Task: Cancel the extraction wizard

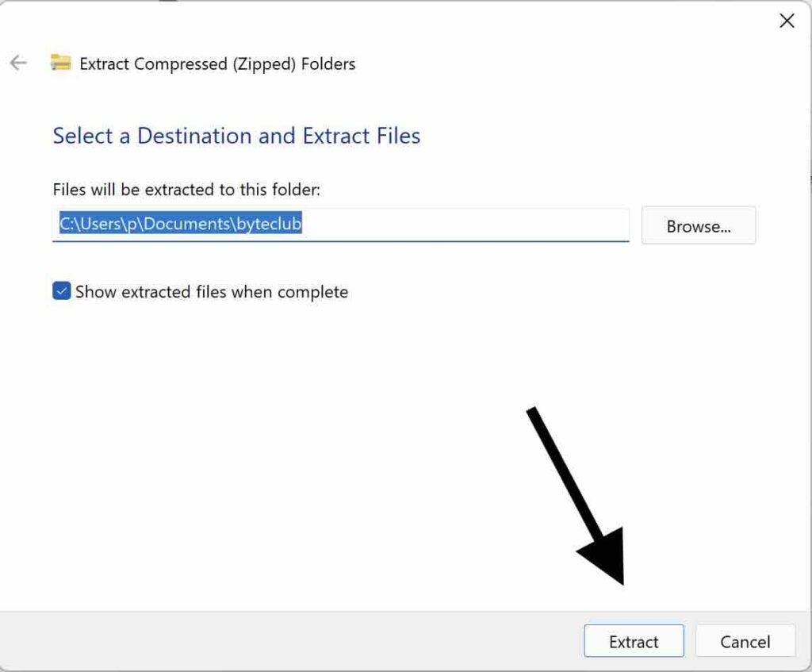Action: click(745, 642)
